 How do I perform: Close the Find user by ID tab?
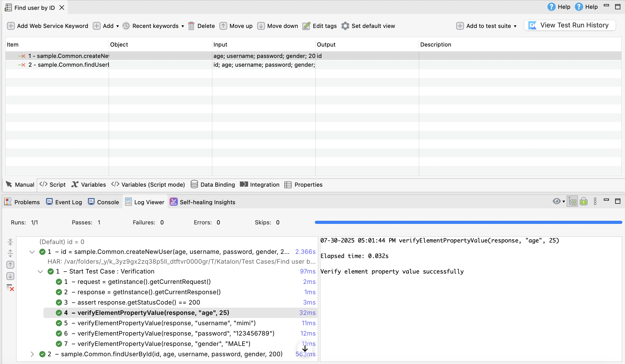62,8
